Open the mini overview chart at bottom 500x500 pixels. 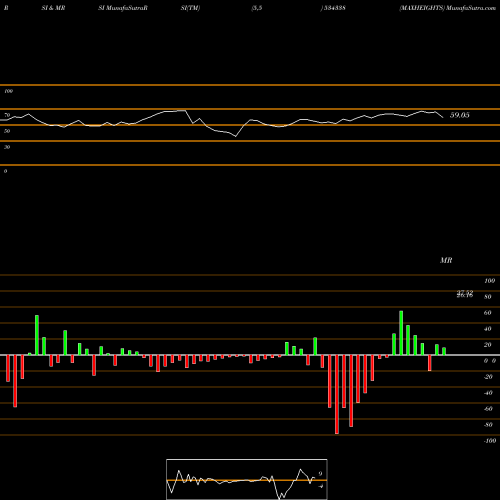click(247, 479)
